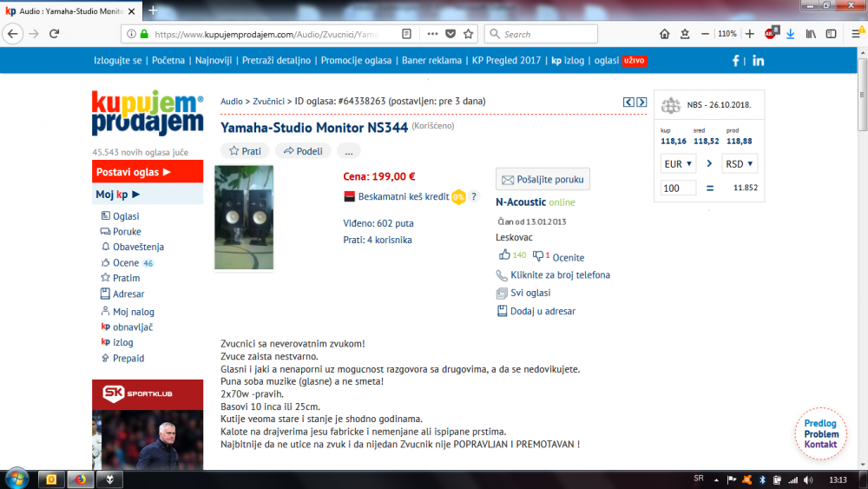The width and height of the screenshot is (868, 489).
Task: Switch to the Audio Yamaha tab
Action: (69, 11)
